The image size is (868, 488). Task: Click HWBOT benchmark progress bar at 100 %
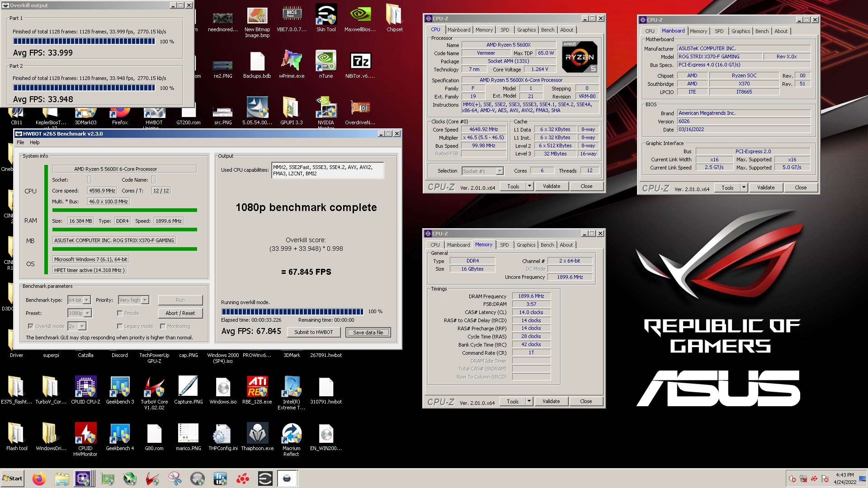click(292, 311)
